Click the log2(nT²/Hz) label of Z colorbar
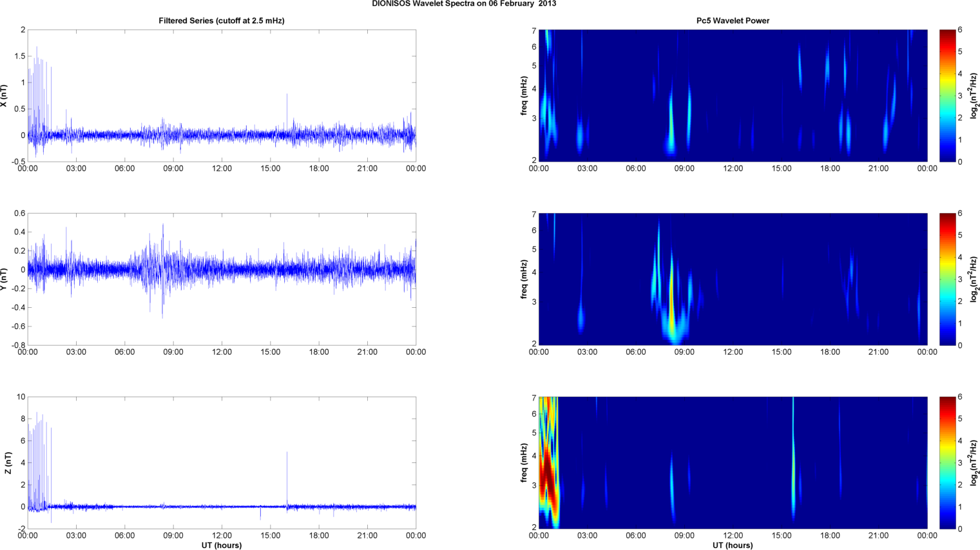The width and height of the screenshot is (980, 550). coord(975,462)
